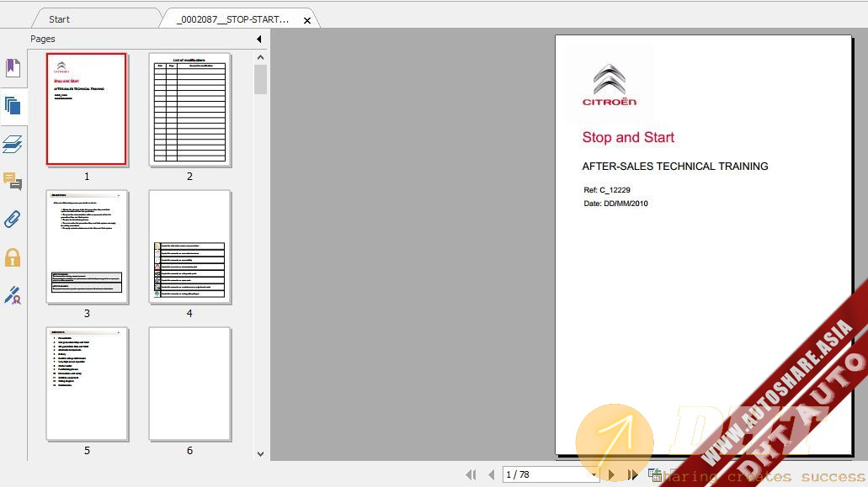Go to the previous page
The image size is (868, 487).
click(x=492, y=475)
